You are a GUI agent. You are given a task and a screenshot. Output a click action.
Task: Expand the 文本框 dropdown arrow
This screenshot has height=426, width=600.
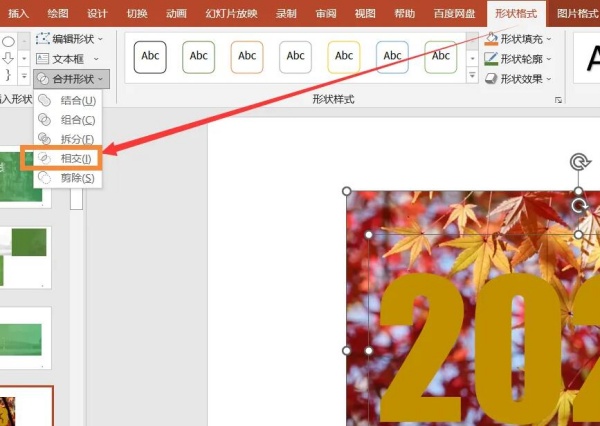point(96,59)
